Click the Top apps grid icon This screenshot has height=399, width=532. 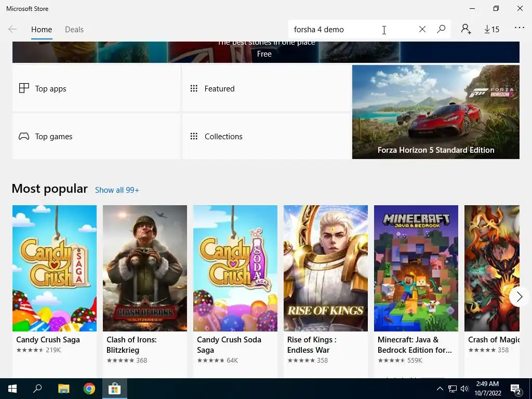pyautogui.click(x=24, y=88)
